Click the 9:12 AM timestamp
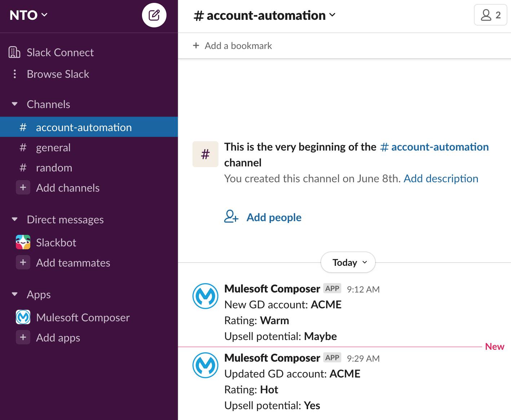The width and height of the screenshot is (511, 420). pos(363,289)
